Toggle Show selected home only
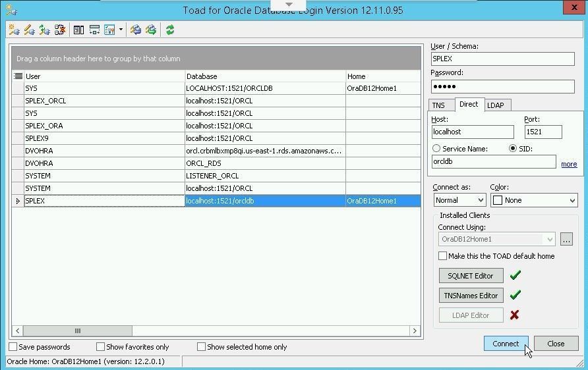The height and width of the screenshot is (370, 588). (201, 347)
